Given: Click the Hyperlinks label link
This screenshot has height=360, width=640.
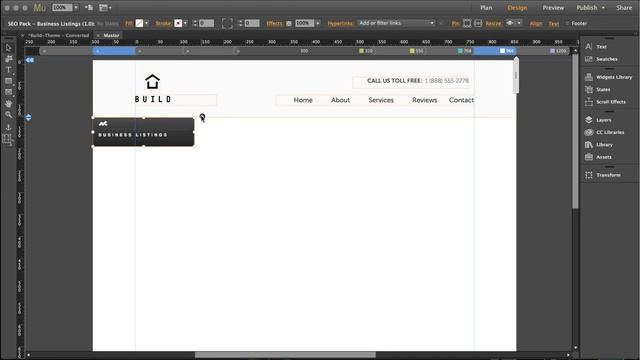Looking at the screenshot, I should 340,24.
